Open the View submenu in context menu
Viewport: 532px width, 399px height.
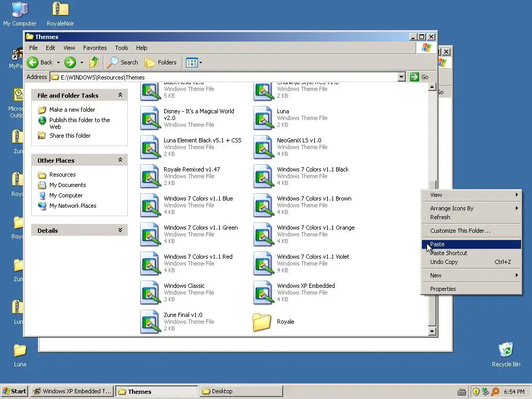[x=471, y=195]
